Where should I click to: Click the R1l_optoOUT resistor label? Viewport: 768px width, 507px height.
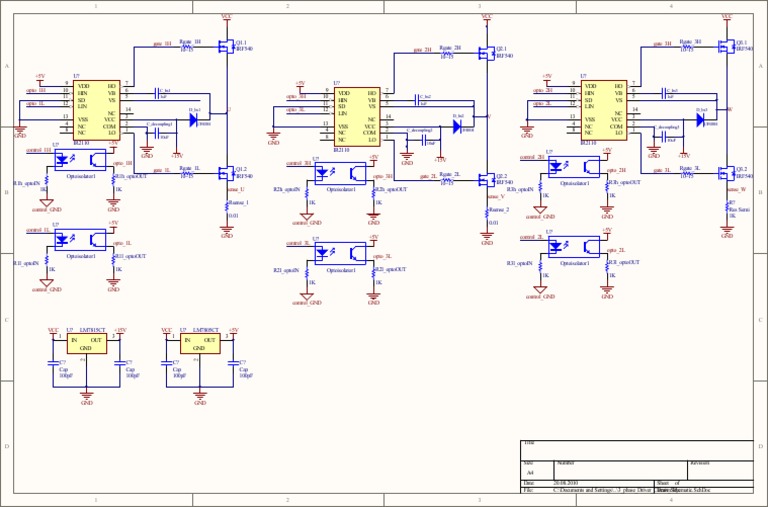(x=130, y=256)
